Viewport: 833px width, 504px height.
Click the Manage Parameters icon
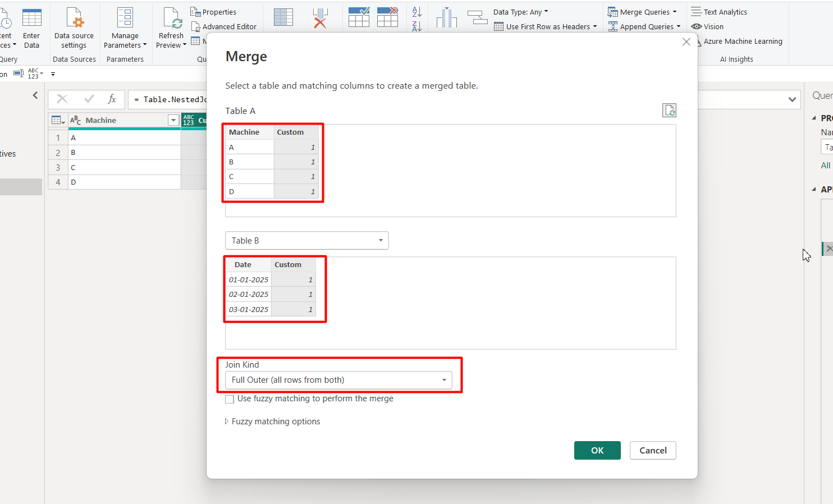pos(125,18)
